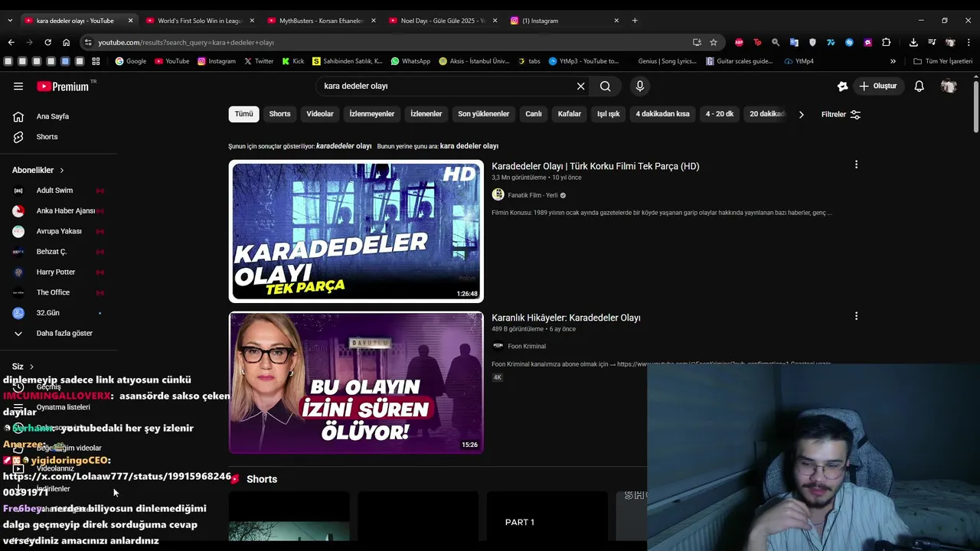The width and height of the screenshot is (980, 551).
Task: Select the 4 dakikadan kısa chip
Action: pyautogui.click(x=662, y=114)
